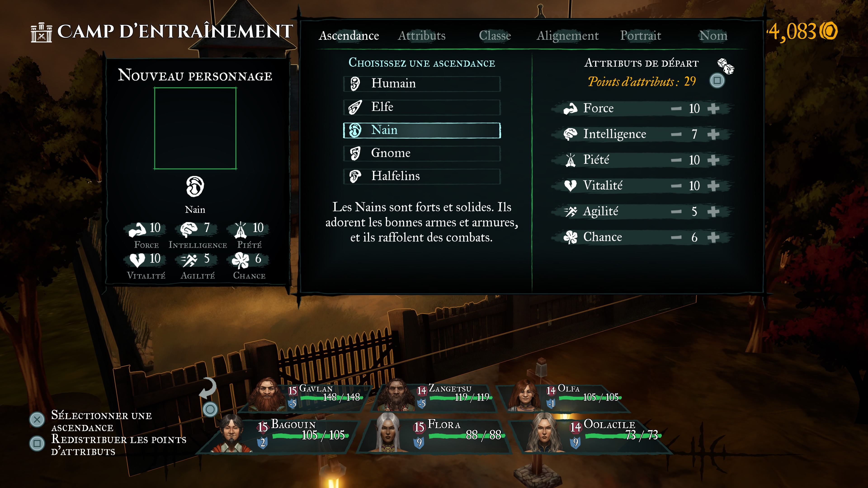Select the Humain ancestry
Image resolution: width=868 pixels, height=488 pixels.
(x=422, y=84)
